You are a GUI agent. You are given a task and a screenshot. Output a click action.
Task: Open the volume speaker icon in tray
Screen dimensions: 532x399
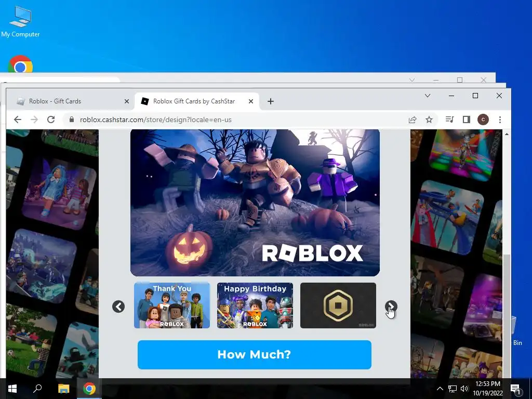(x=464, y=389)
